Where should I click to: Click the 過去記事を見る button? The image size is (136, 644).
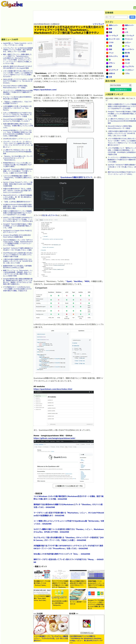[121, 90]
